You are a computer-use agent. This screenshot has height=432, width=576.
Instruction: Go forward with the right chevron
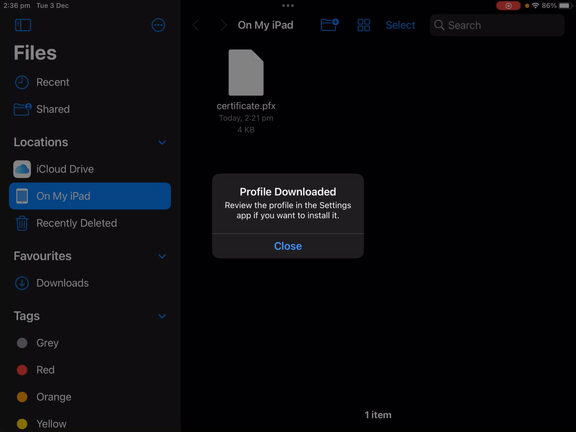pos(223,25)
